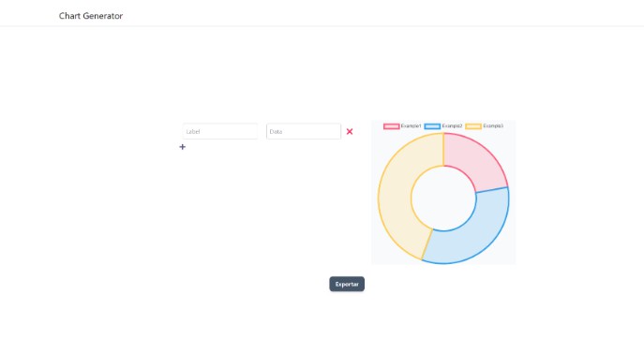Open the Chart Generator header title

[x=91, y=16]
